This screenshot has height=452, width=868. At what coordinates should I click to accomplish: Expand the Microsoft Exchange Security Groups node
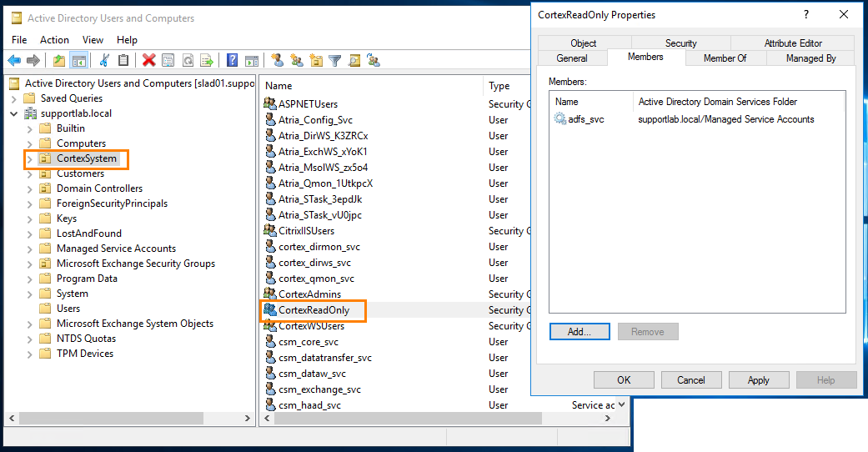(x=29, y=264)
